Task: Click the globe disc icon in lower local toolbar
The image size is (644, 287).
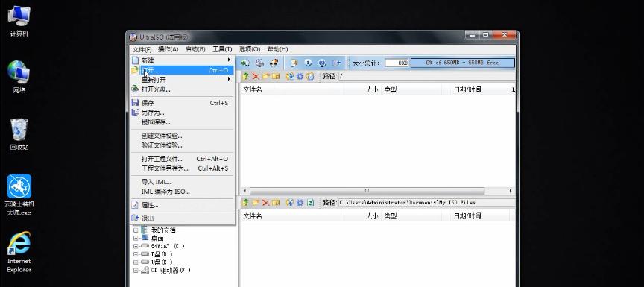Action: (x=290, y=203)
